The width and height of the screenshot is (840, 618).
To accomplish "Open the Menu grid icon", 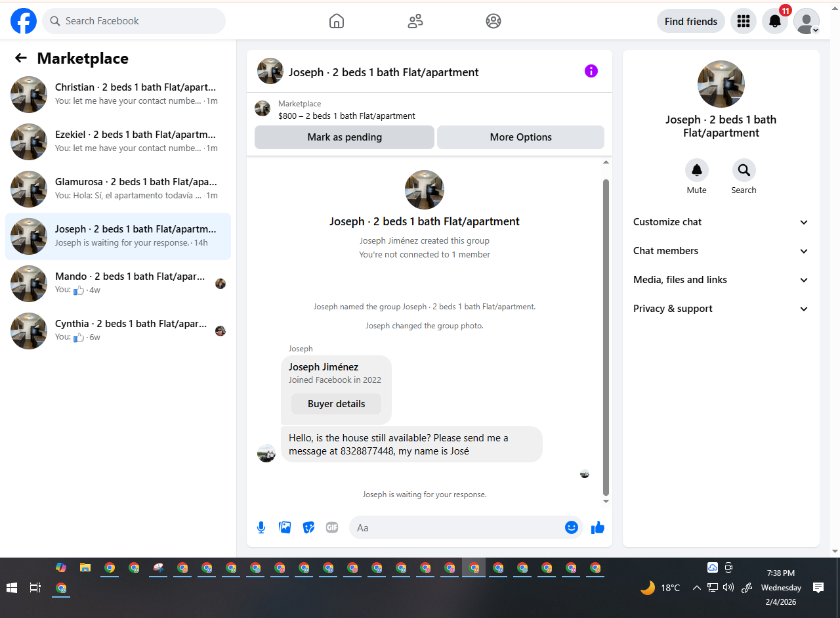I will click(744, 21).
